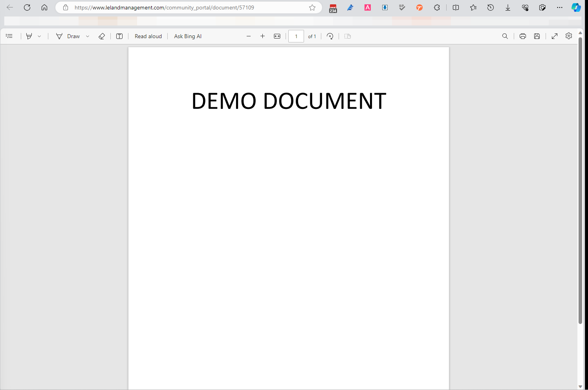
Task: Open Browser essentials heart icon
Action: click(x=525, y=7)
